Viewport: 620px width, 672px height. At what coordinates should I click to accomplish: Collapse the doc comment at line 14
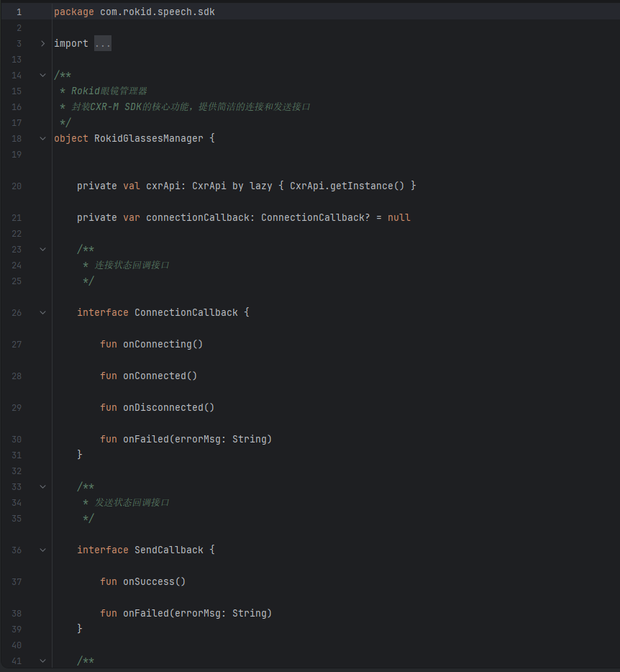pyautogui.click(x=42, y=76)
